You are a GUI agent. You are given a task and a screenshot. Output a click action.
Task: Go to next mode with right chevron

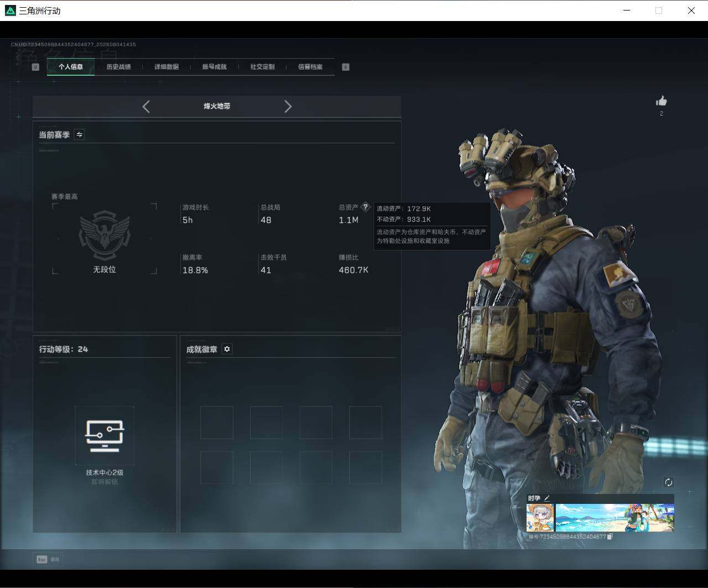288,107
